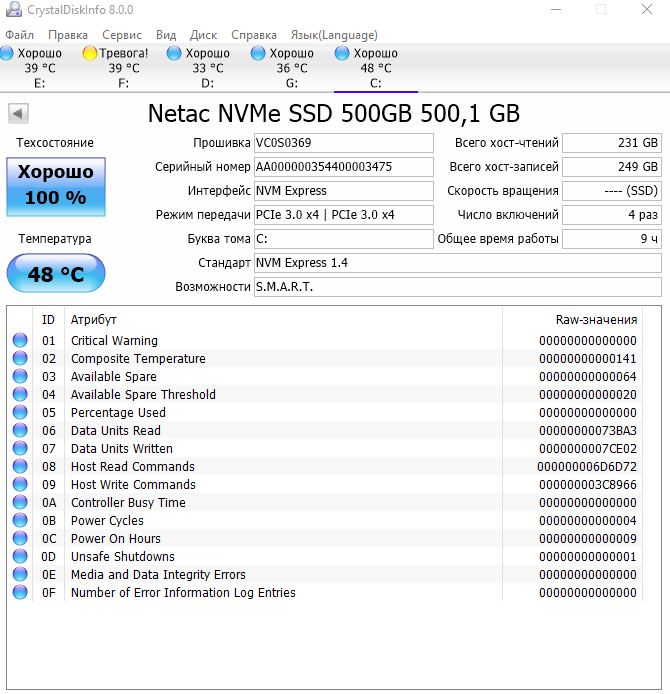The height and width of the screenshot is (694, 670).
Task: Click status icon of Media and Data Integrity Errors
Action: click(x=20, y=574)
